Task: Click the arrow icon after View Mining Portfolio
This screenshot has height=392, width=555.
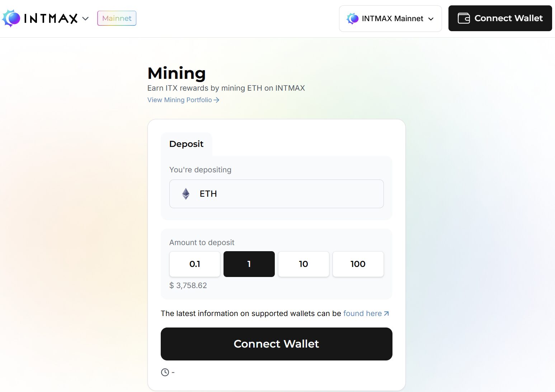Action: 217,100
